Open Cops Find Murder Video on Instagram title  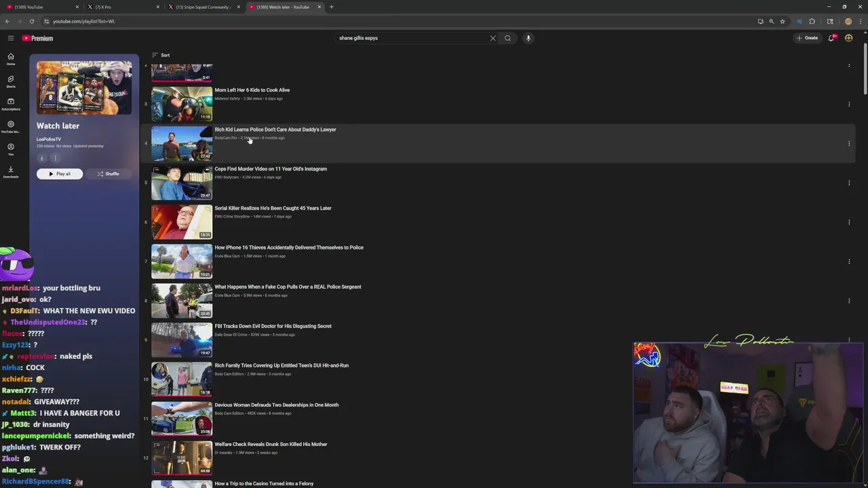(271, 169)
